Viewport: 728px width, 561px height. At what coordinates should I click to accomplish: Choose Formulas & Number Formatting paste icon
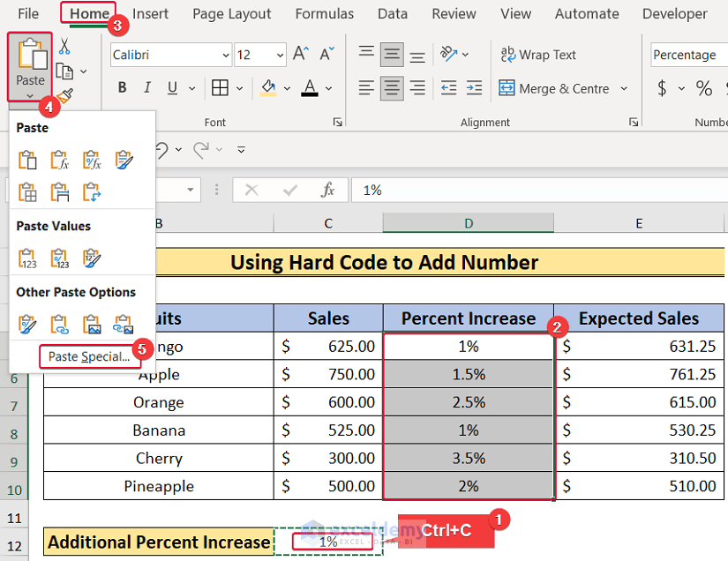[x=92, y=160]
